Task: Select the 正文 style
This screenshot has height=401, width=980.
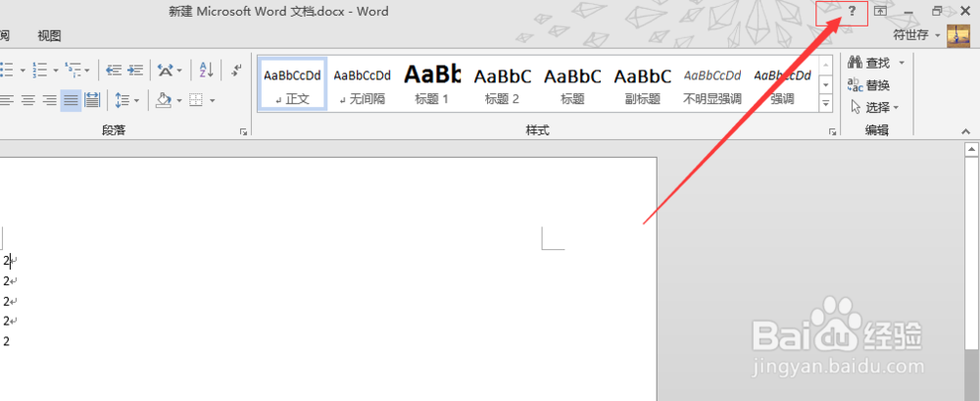Action: [292, 84]
